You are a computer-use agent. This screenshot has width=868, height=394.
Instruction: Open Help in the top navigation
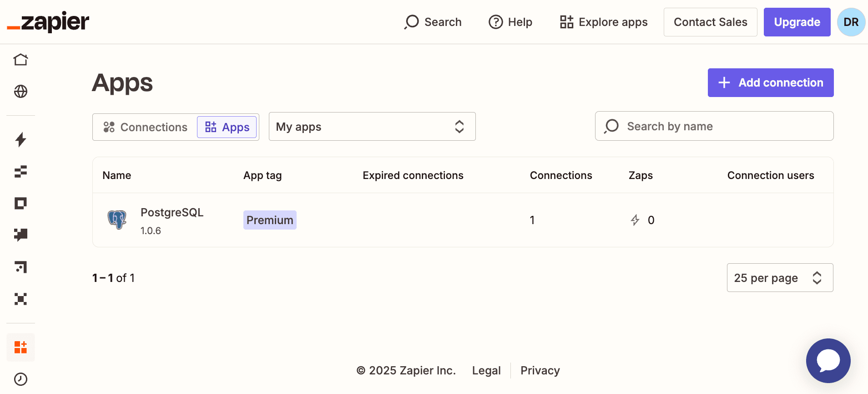click(x=510, y=22)
